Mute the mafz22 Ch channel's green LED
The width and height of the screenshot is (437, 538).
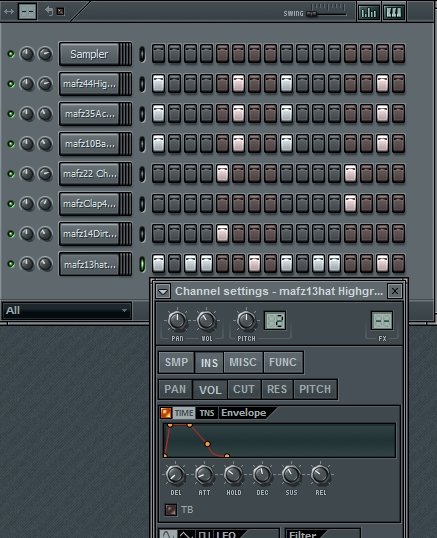pyautogui.click(x=11, y=174)
